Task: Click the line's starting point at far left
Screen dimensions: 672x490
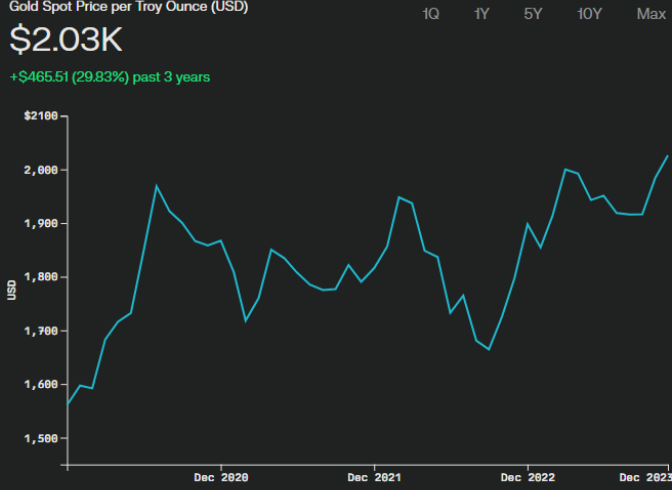Action: pos(67,404)
